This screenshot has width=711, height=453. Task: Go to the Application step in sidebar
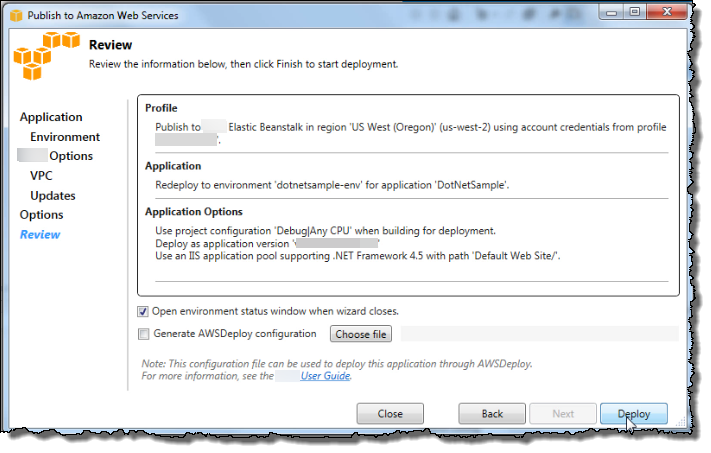51,117
